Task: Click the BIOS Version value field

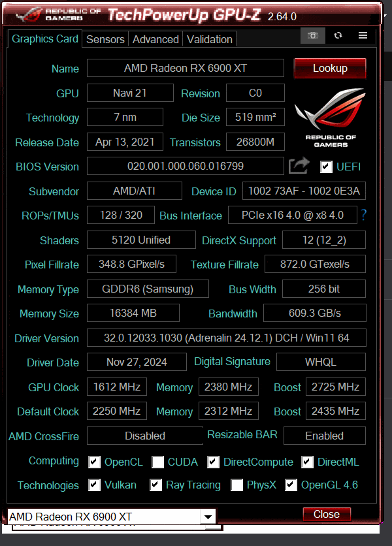Action: (x=186, y=166)
